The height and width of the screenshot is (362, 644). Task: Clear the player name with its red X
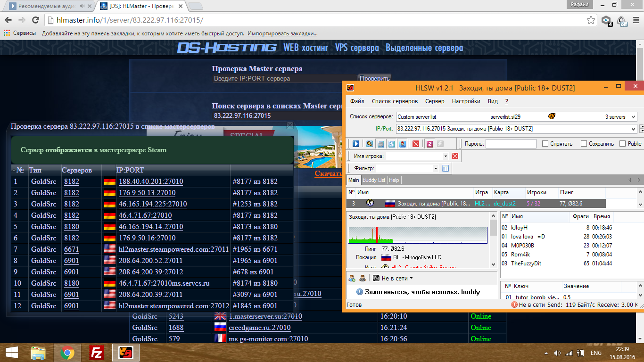click(x=455, y=156)
